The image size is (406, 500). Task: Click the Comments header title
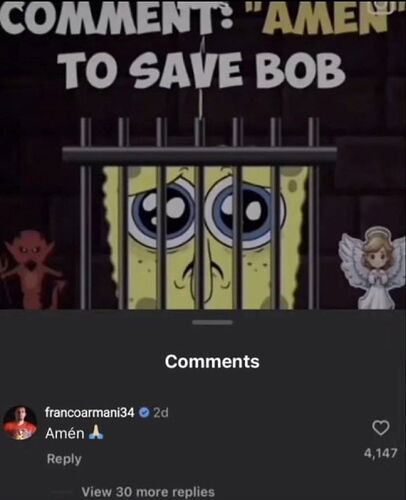212,361
